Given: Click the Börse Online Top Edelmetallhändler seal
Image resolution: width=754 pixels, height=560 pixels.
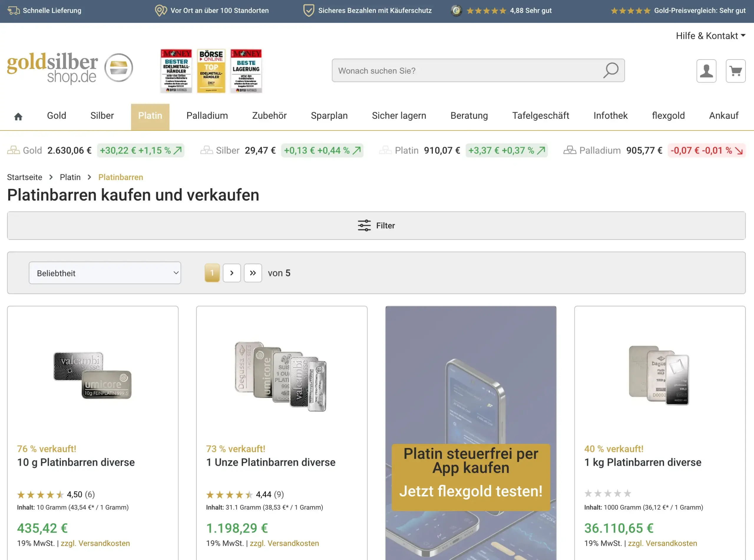Looking at the screenshot, I should [211, 70].
